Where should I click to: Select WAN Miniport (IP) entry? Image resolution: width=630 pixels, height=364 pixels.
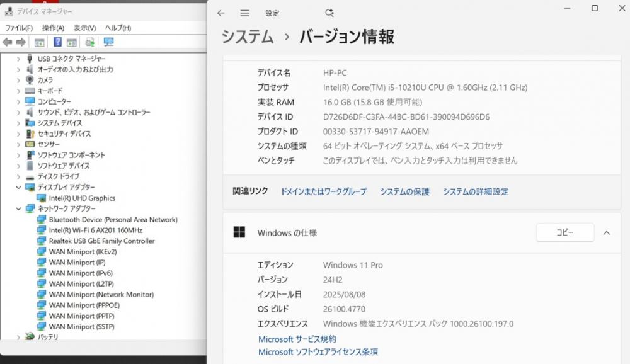click(77, 263)
